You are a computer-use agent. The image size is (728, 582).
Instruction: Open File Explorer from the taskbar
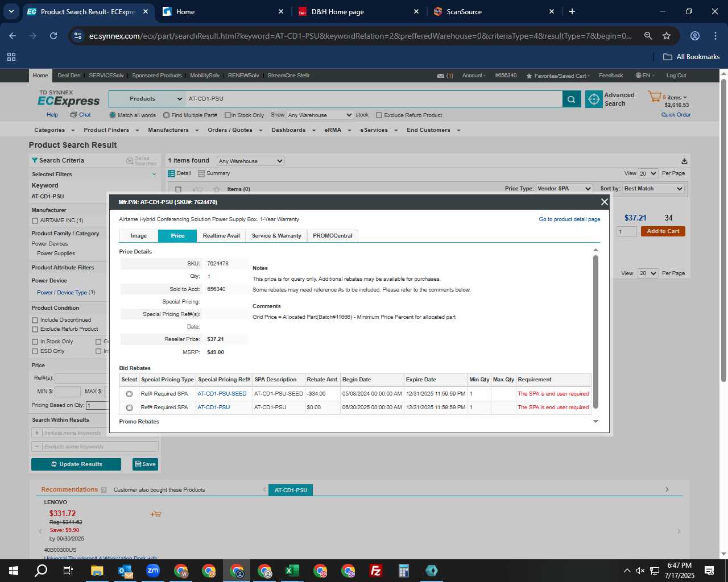(x=97, y=571)
